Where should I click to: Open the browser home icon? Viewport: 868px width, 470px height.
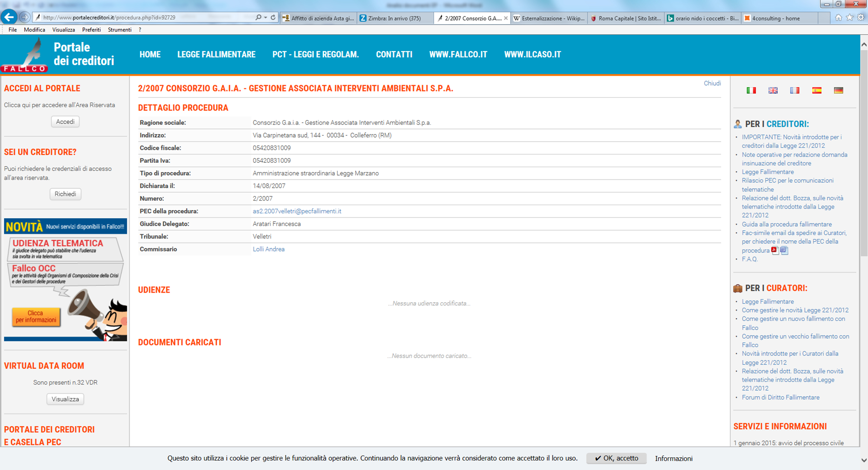838,17
